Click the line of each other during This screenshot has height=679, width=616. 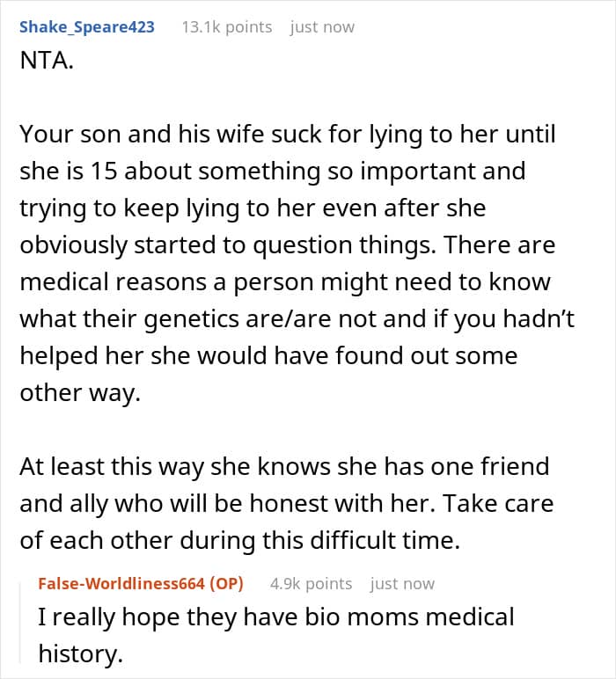coord(239,541)
